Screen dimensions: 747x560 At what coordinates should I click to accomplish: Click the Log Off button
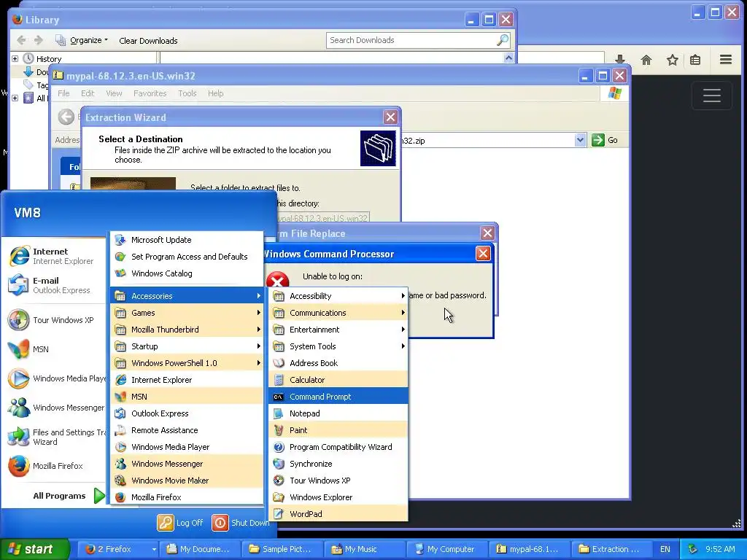[x=181, y=523]
